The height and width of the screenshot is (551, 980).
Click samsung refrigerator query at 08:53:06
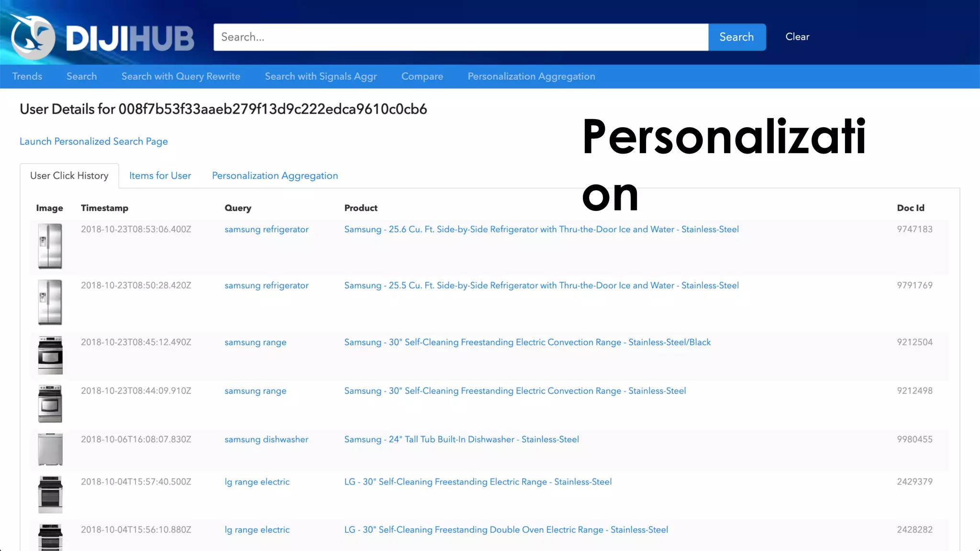(x=267, y=230)
